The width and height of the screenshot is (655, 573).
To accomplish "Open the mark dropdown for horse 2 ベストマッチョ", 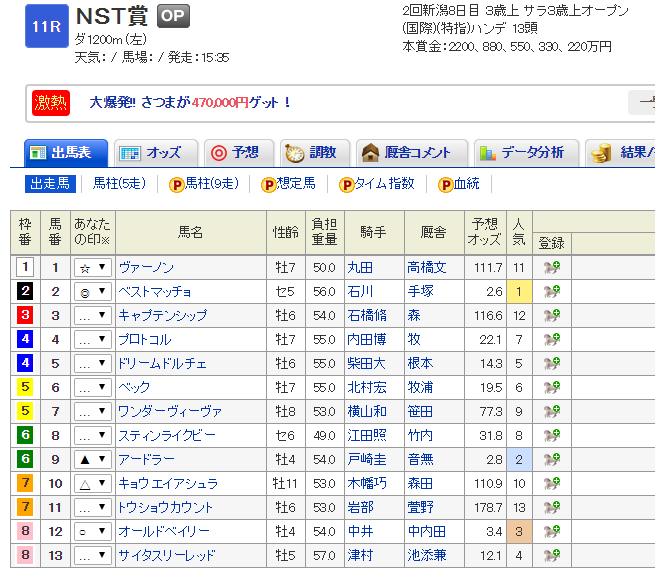I will [93, 292].
